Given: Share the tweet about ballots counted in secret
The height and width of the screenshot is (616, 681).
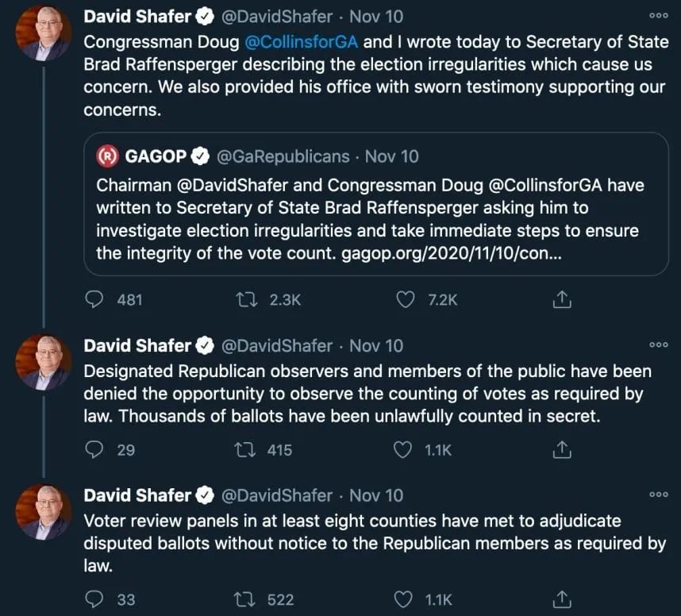Looking at the screenshot, I should (561, 449).
